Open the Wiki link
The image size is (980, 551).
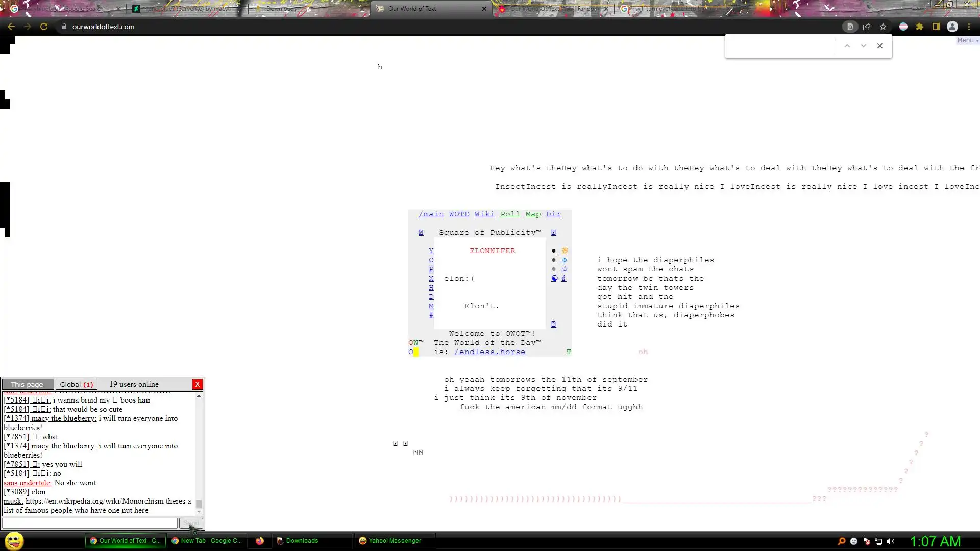point(484,214)
